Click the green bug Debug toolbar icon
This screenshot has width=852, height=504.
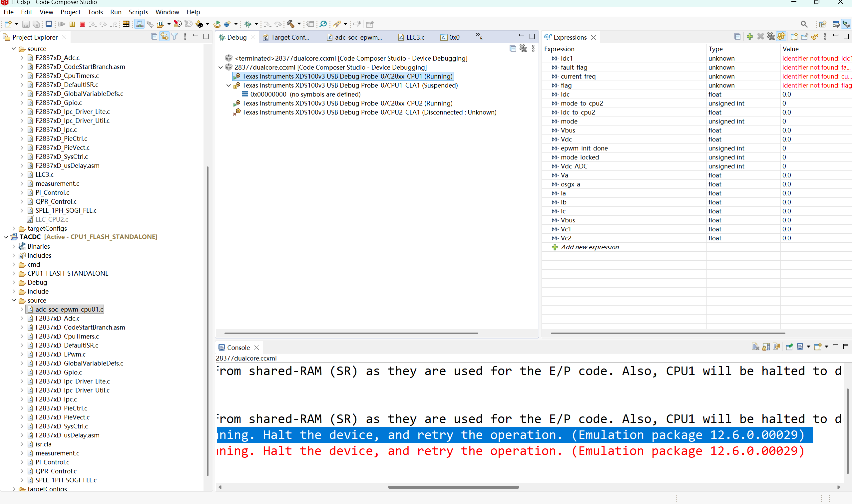pyautogui.click(x=248, y=24)
